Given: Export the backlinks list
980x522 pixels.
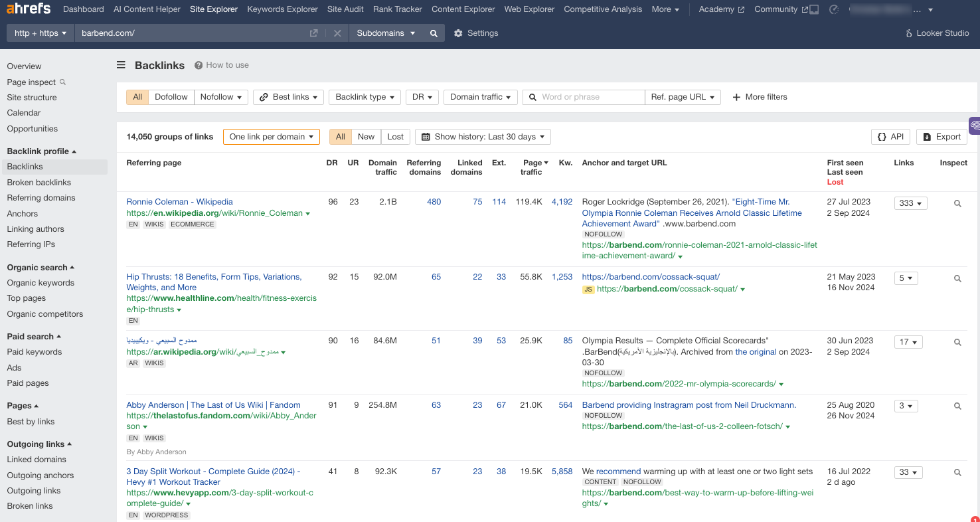Looking at the screenshot, I should coord(941,137).
